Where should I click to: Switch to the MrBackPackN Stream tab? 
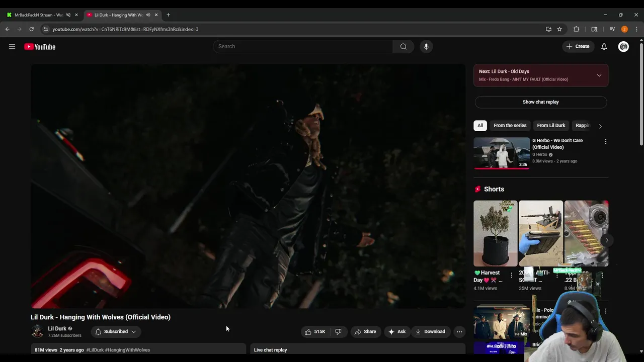click(x=39, y=15)
